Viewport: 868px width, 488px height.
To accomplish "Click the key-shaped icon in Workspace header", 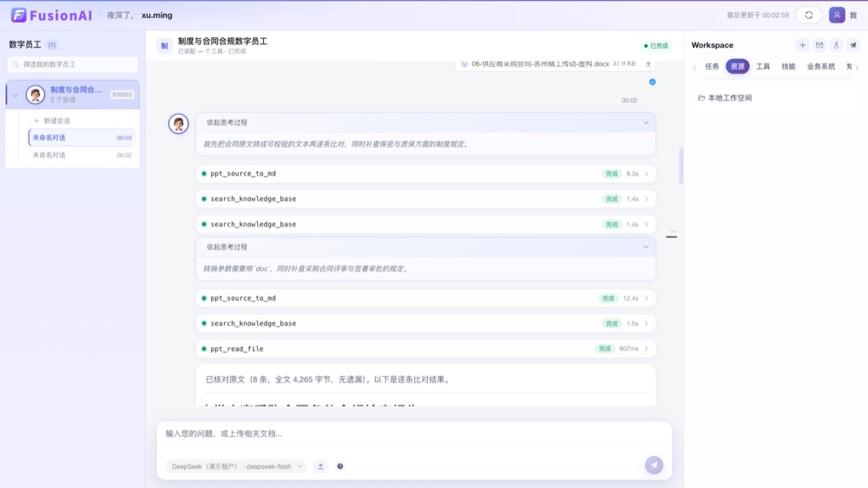I will (x=837, y=45).
